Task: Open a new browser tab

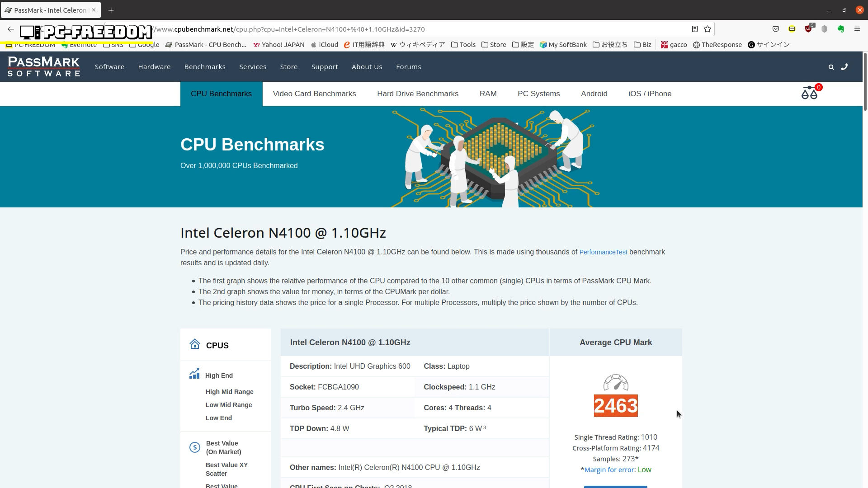Action: [x=111, y=10]
